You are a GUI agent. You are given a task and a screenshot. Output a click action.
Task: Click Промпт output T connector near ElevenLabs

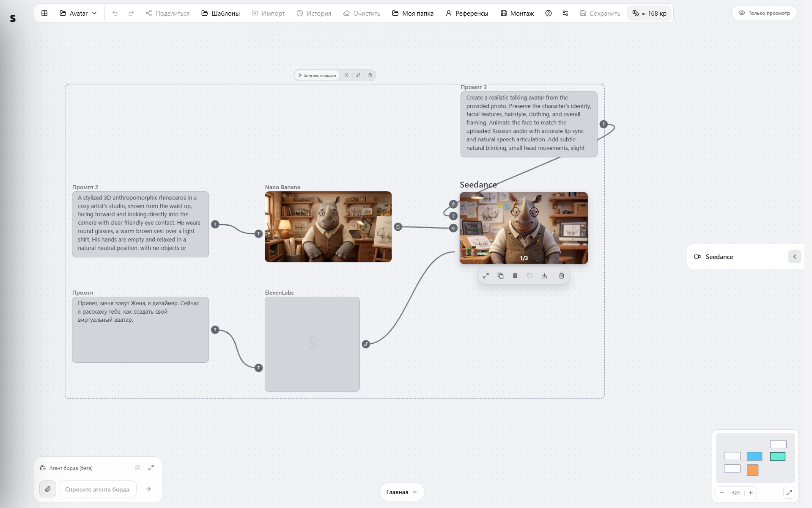pos(215,330)
